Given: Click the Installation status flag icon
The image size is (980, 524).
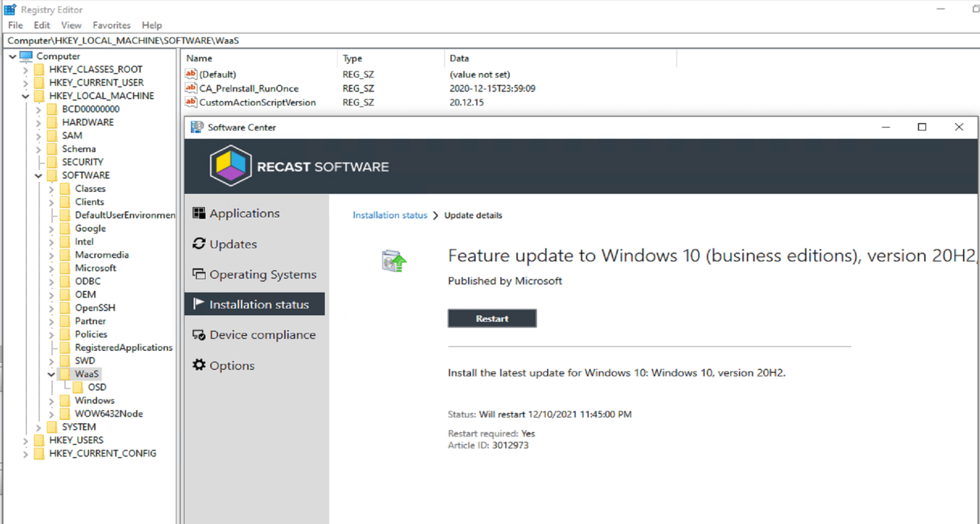Looking at the screenshot, I should click(x=199, y=304).
